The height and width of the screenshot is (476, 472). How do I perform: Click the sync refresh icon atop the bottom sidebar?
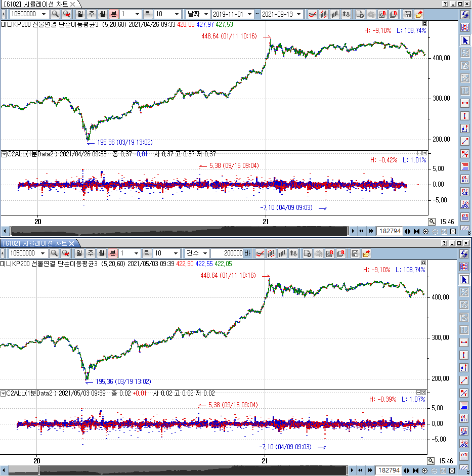pyautogui.click(x=465, y=254)
